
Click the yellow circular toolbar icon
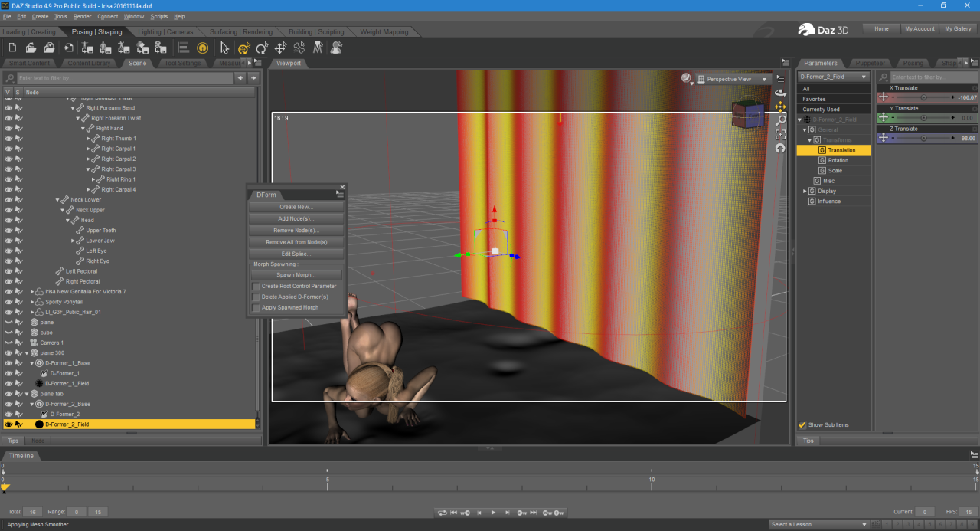(202, 48)
